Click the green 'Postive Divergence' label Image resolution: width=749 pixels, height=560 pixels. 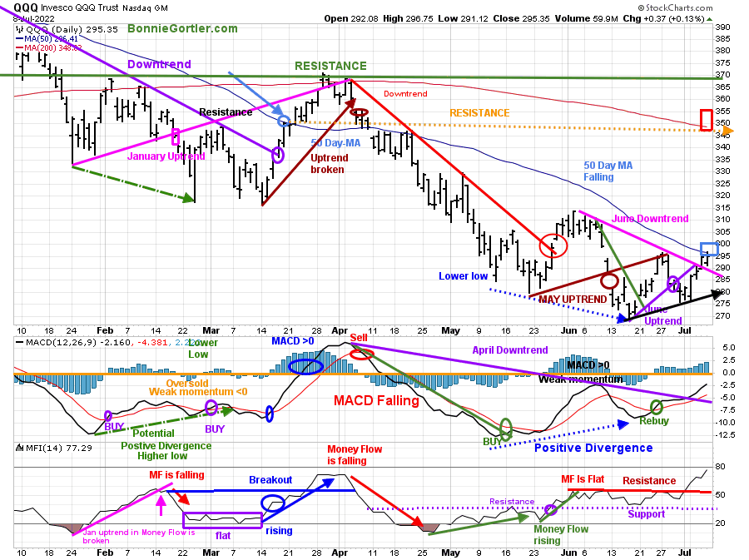(x=166, y=446)
